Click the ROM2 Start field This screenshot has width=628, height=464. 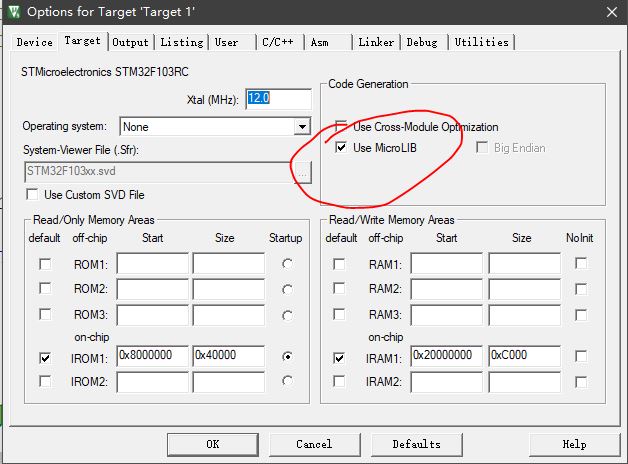coord(152,289)
